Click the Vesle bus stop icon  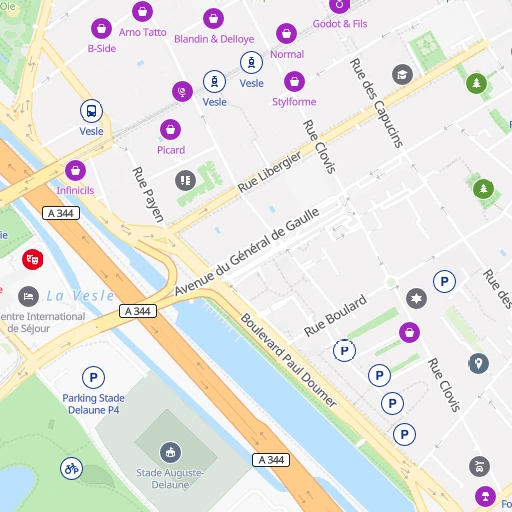[91, 111]
